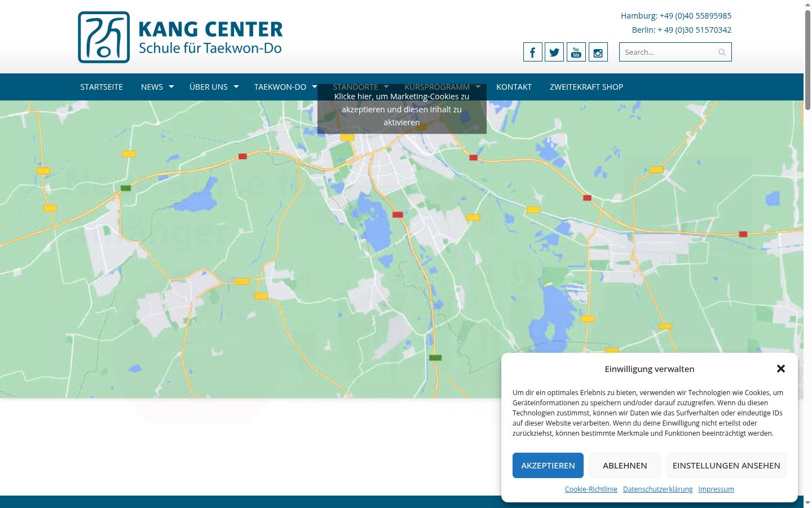Click the scrollbar down arrow

807,502
